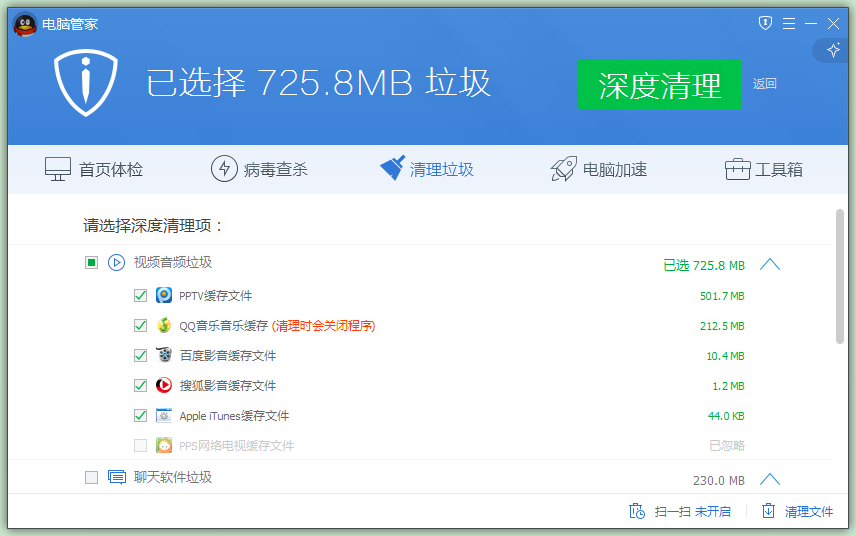Click the rocket icon for 电脑加速

pos(563,169)
